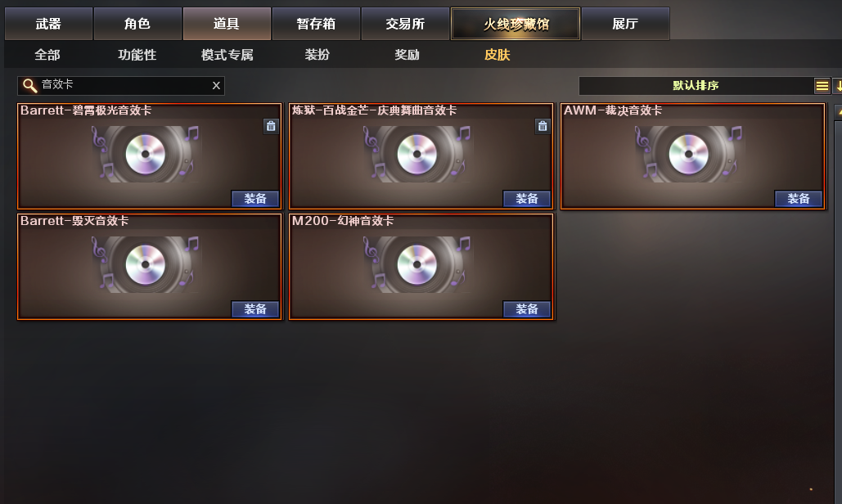Equip the AWM-裁决音效卡
The image size is (842, 504).
point(799,199)
